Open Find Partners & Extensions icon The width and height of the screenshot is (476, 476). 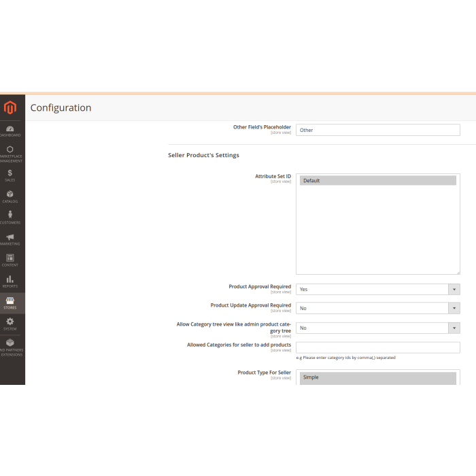10,347
